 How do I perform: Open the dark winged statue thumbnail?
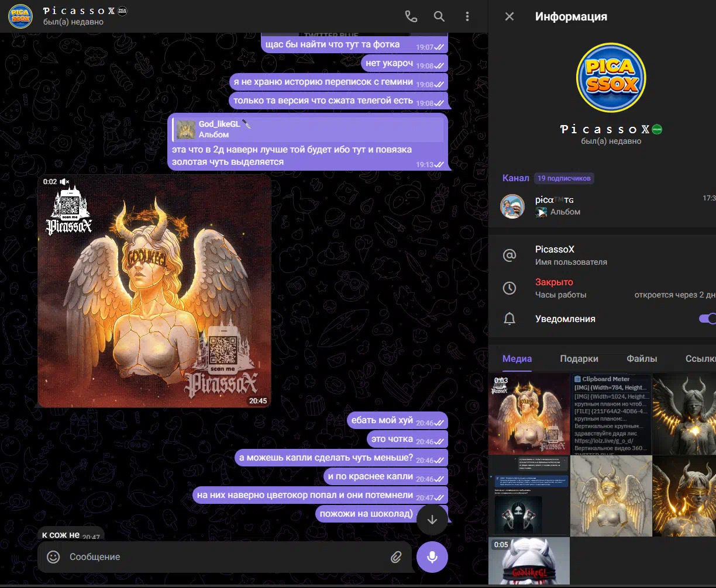[684, 414]
